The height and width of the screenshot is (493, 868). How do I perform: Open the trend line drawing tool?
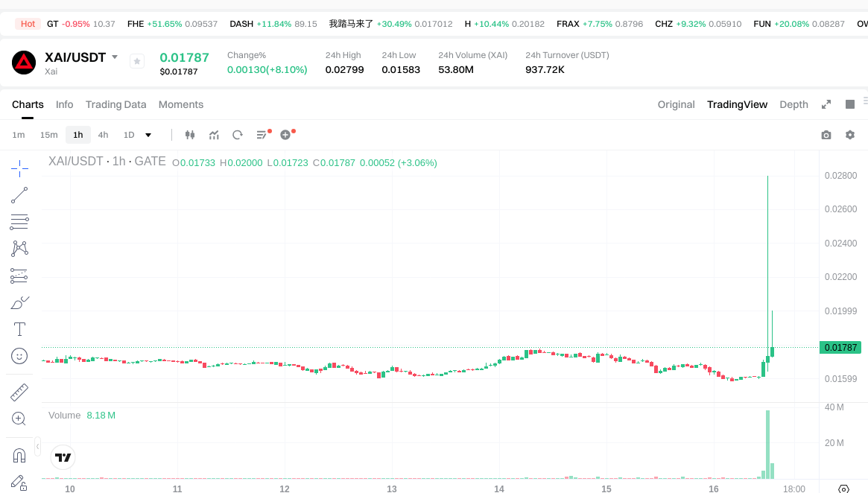[x=19, y=196]
